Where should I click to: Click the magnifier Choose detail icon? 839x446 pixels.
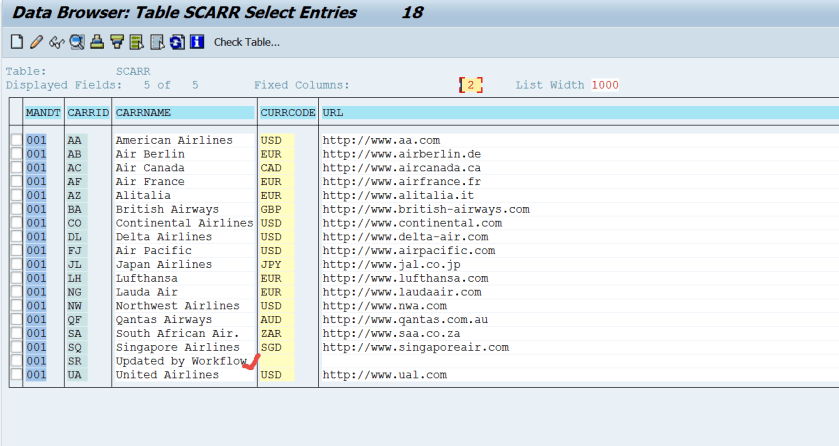[77, 42]
